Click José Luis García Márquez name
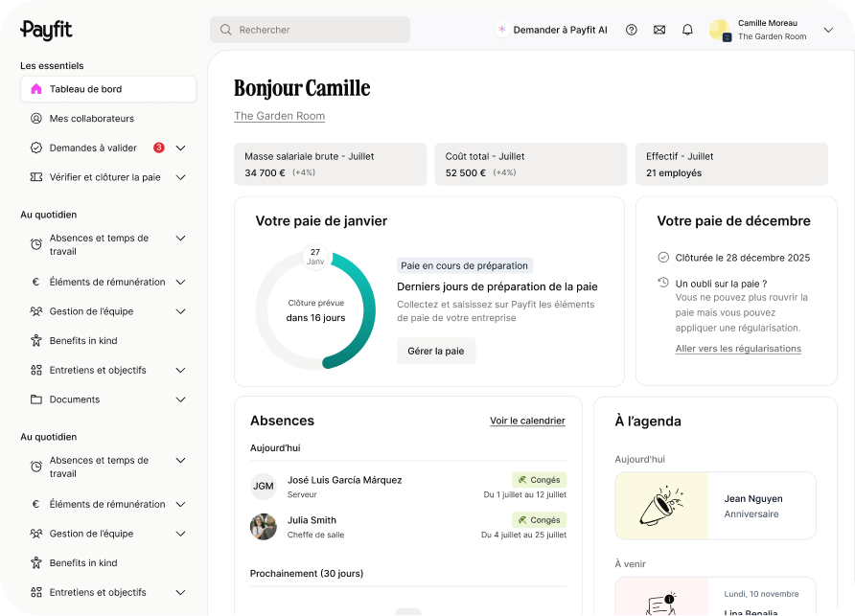 coord(345,480)
